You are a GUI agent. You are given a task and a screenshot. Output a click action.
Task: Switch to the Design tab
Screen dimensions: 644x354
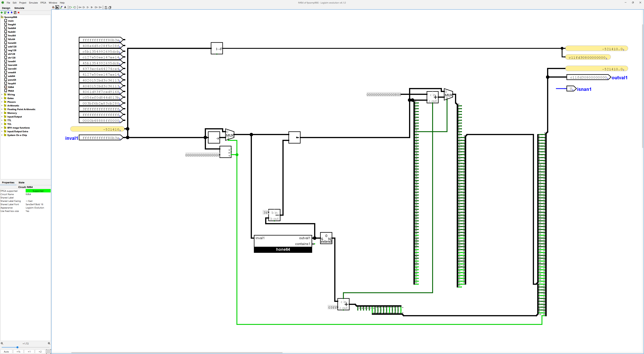coord(6,8)
